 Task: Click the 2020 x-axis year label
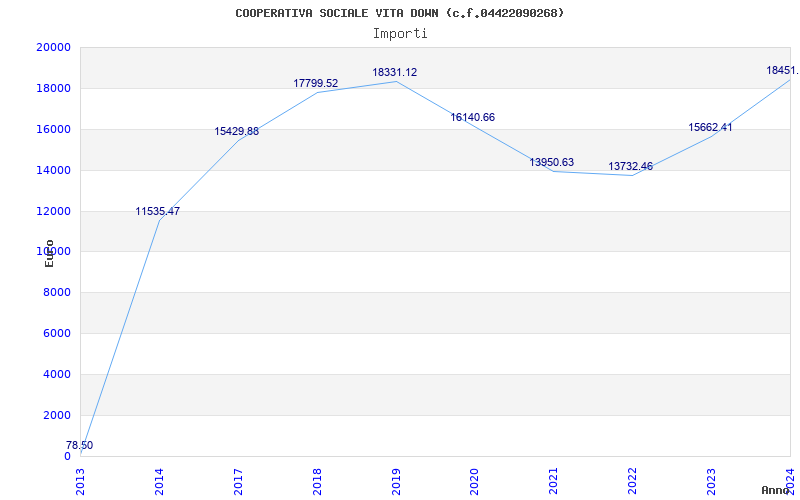coord(474,481)
